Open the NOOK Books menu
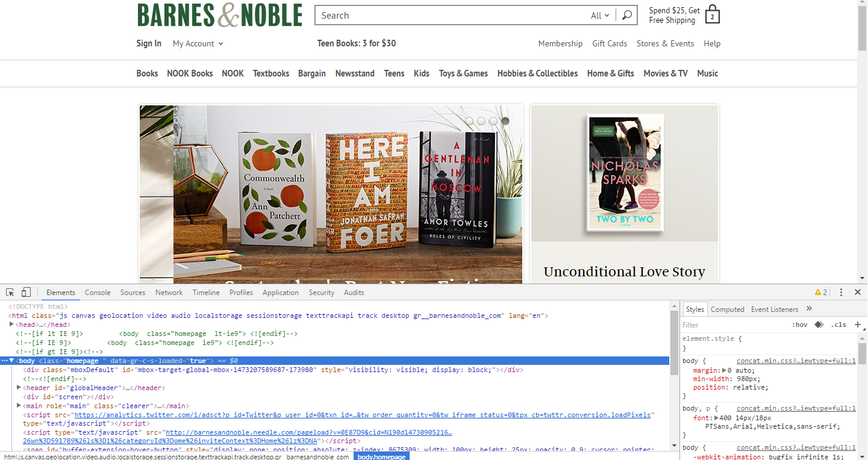868x460 pixels. click(190, 73)
